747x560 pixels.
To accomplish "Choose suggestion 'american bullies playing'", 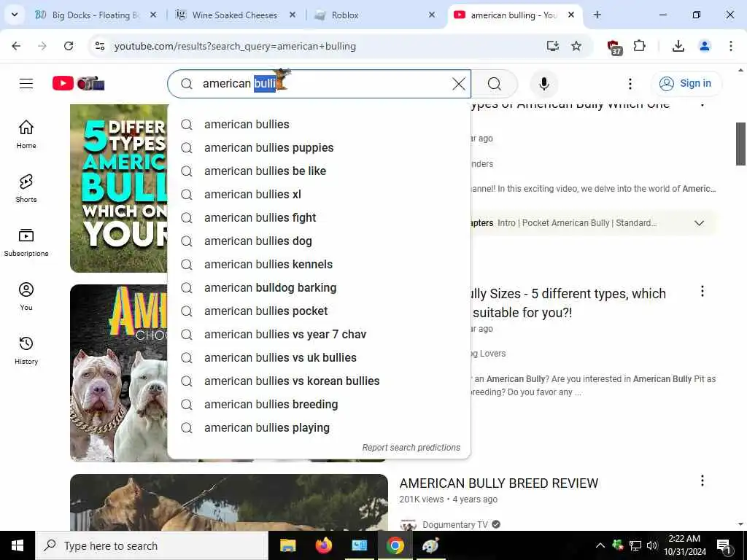I will click(320, 427).
